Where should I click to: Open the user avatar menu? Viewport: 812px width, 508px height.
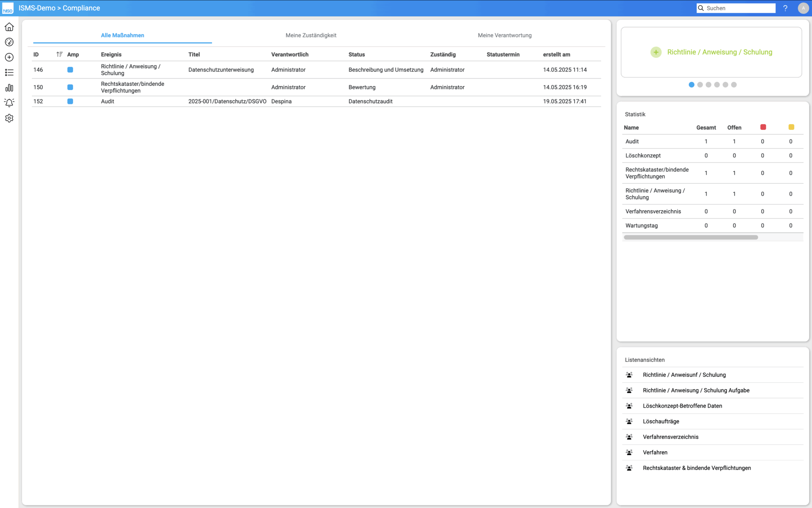(803, 8)
